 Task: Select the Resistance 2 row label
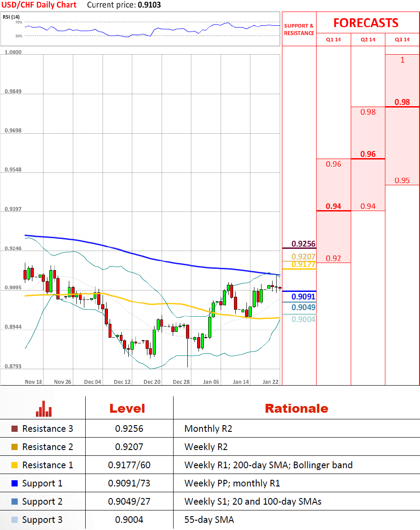[48, 447]
